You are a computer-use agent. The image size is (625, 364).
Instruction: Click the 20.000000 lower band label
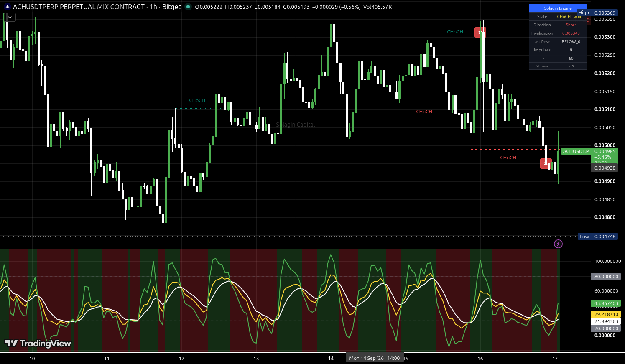606,328
